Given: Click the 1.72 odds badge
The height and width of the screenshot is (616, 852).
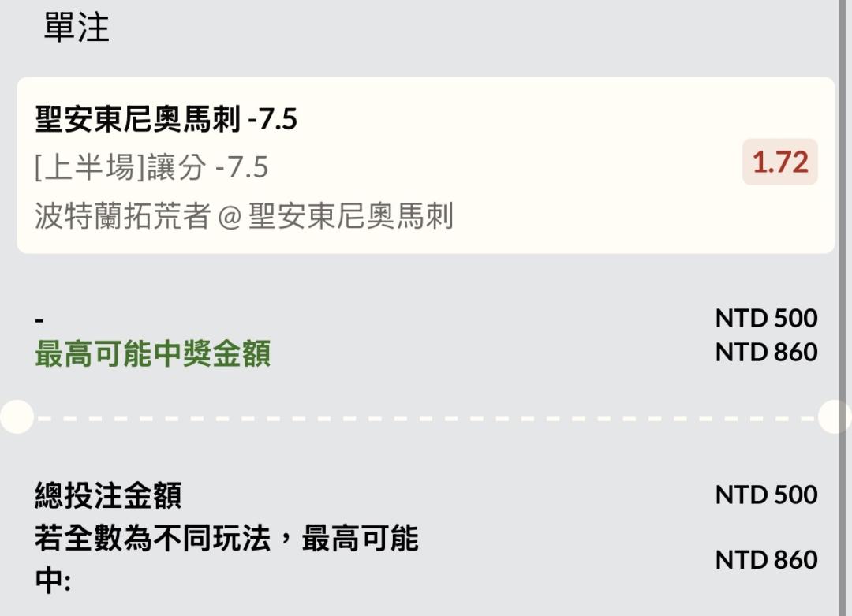Looking at the screenshot, I should 779,162.
